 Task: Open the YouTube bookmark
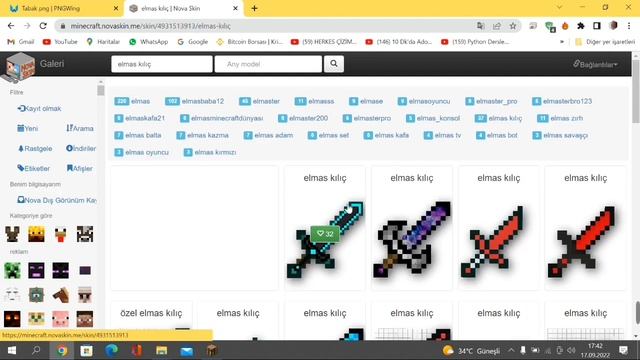(x=60, y=42)
